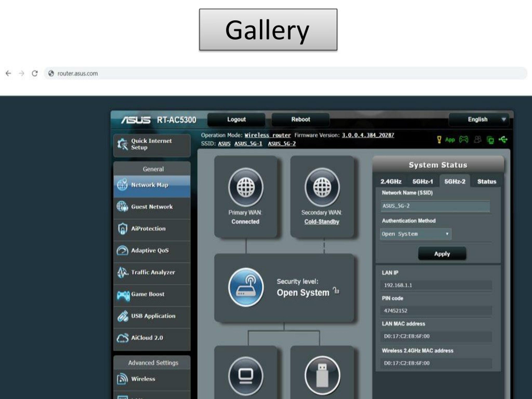Click the game controller status icon
Screen dimensions: 532x399
pyautogui.click(x=464, y=139)
